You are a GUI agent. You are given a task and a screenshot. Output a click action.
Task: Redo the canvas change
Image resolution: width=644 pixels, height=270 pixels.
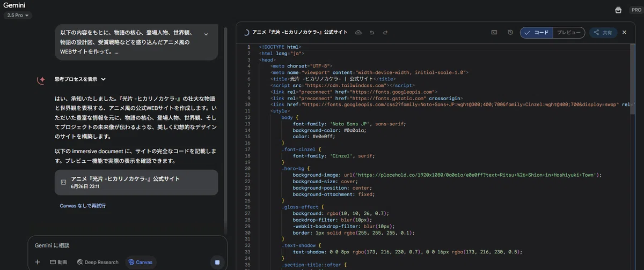385,33
